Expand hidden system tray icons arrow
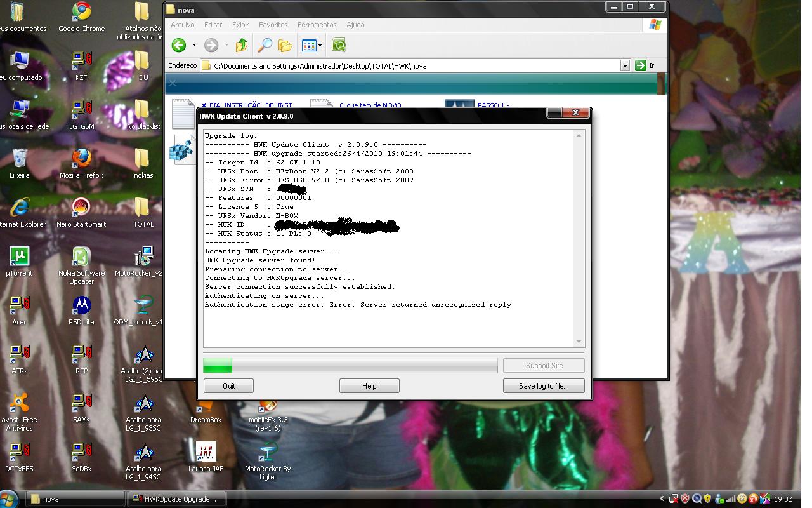 coord(662,499)
